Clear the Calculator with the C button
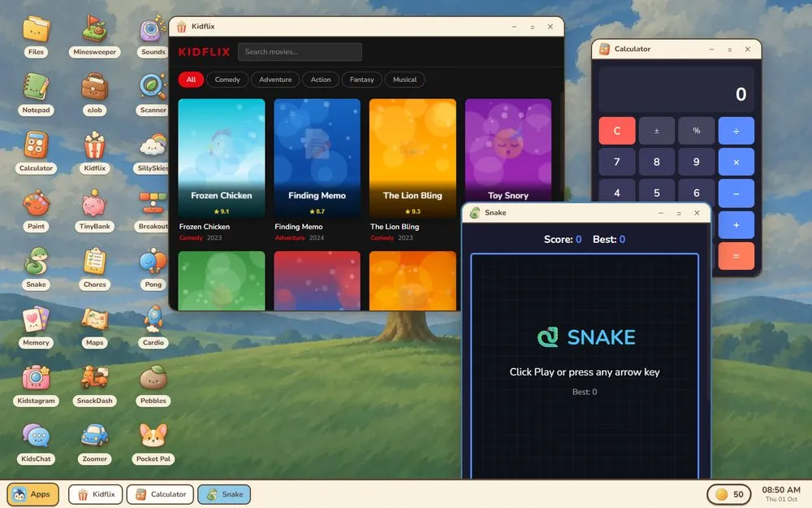Screen dimensions: 812x508 [617, 131]
